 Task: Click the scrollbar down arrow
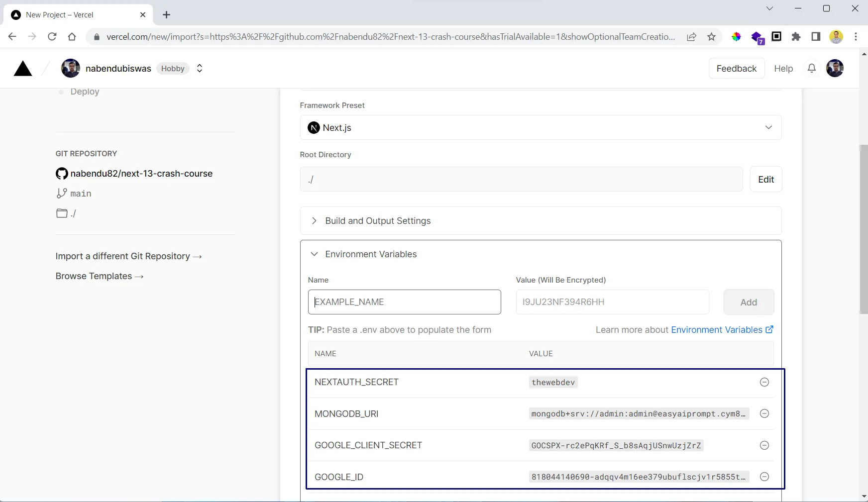pos(864,497)
